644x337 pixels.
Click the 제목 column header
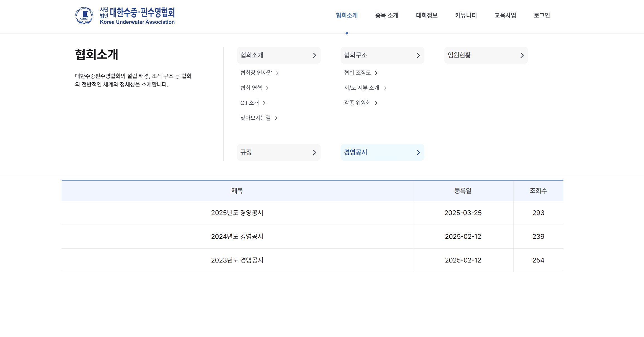pos(237,191)
